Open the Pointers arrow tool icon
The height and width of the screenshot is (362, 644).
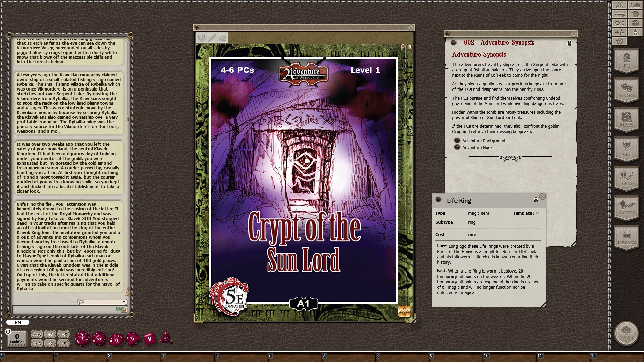[x=635, y=33]
